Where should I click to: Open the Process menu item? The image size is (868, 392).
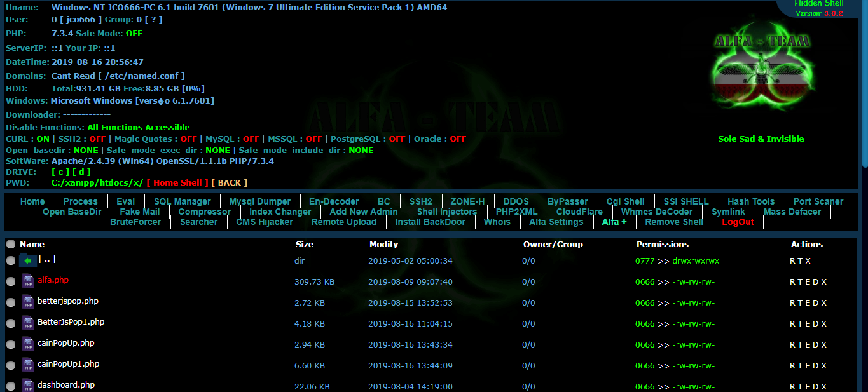tap(81, 201)
